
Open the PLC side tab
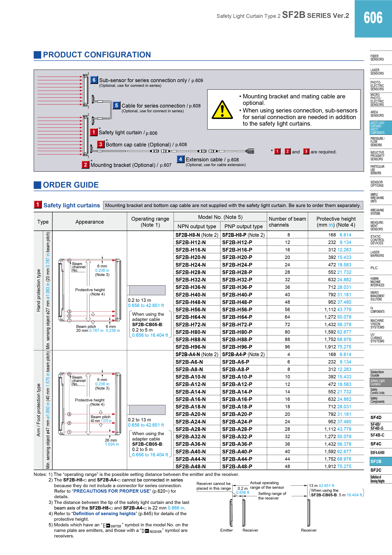[380, 268]
